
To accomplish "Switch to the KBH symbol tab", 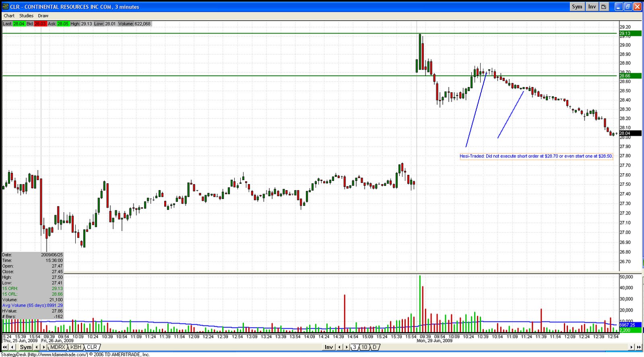I will (76, 347).
